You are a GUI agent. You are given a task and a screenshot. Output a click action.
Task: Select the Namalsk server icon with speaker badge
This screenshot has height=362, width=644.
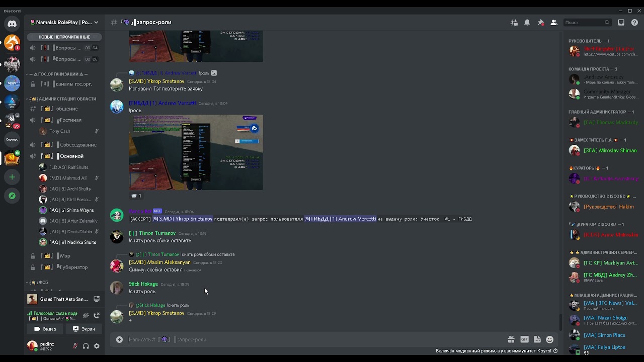point(12,158)
